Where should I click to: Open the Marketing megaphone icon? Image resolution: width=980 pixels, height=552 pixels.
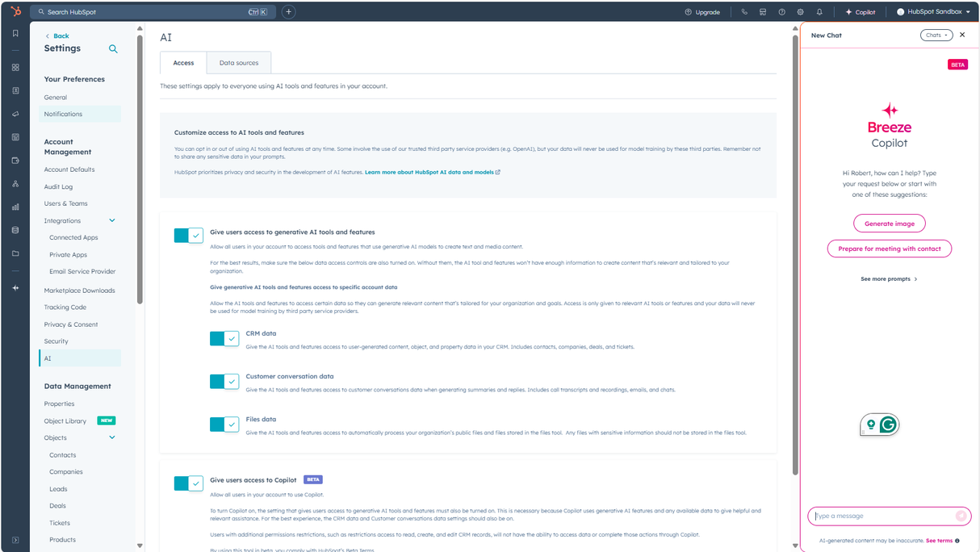(15, 114)
